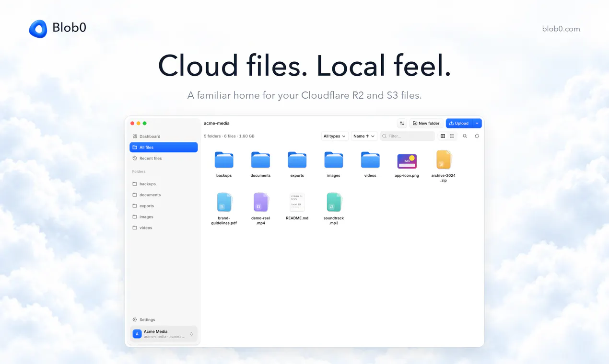Click the Folders section header in sidebar
The height and width of the screenshot is (364, 609).
click(x=139, y=171)
